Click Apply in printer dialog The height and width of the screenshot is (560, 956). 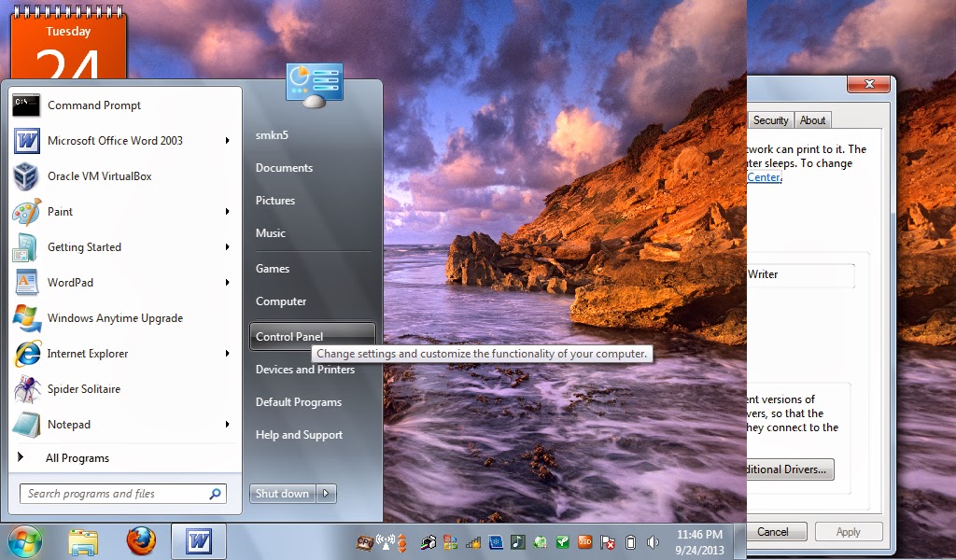pos(848,531)
